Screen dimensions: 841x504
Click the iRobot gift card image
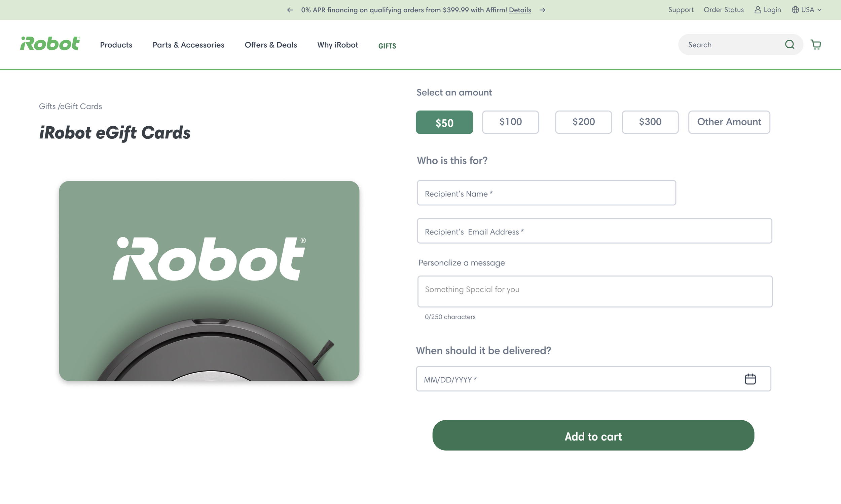[209, 281]
